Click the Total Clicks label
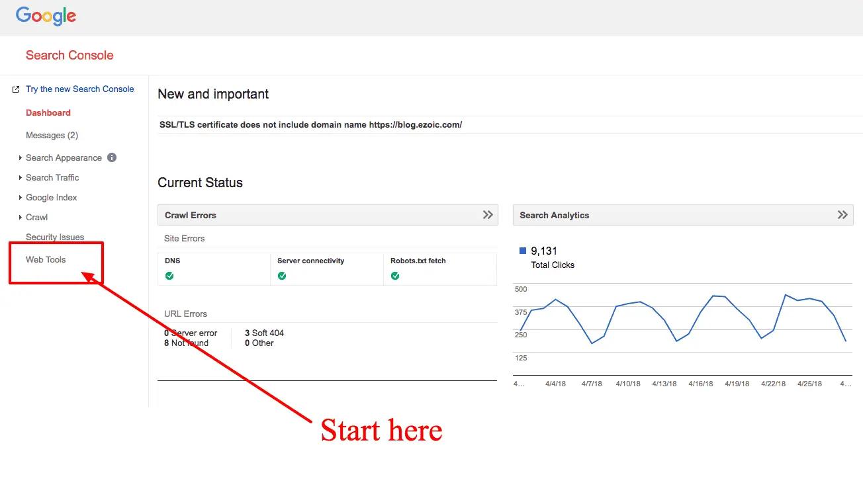Viewport: 863px width, 504px height. click(x=553, y=265)
